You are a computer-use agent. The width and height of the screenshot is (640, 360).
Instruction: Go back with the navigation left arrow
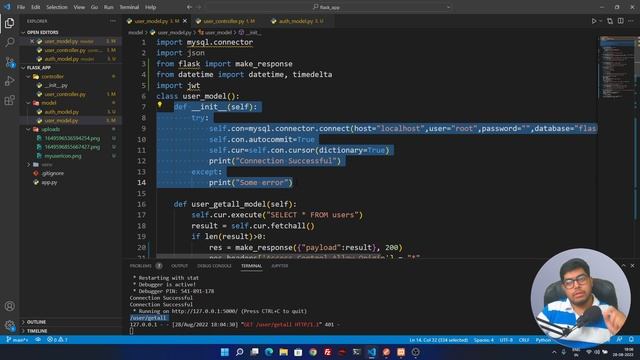pos(189,7)
